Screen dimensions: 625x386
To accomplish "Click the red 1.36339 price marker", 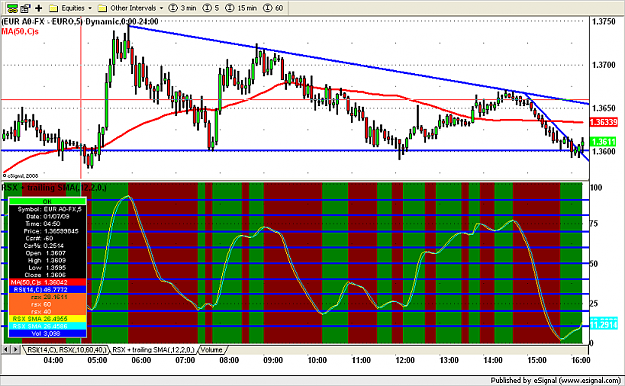I will click(x=603, y=122).
